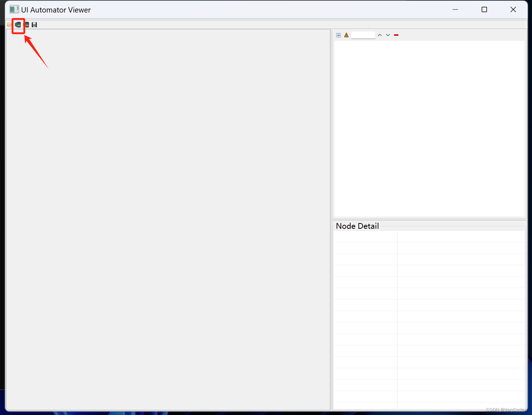Click the first value cell in Node Detail
Image resolution: width=532 pixels, height=415 pixels.
[461, 237]
